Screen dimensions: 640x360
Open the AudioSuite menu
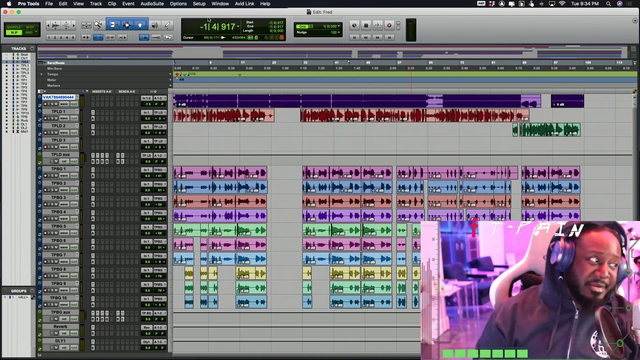point(152,4)
